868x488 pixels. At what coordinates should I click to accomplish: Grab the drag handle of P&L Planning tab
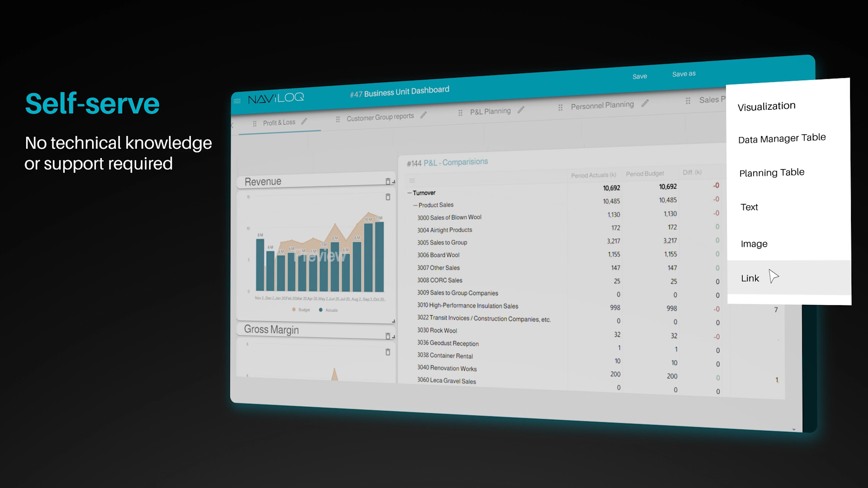click(460, 113)
